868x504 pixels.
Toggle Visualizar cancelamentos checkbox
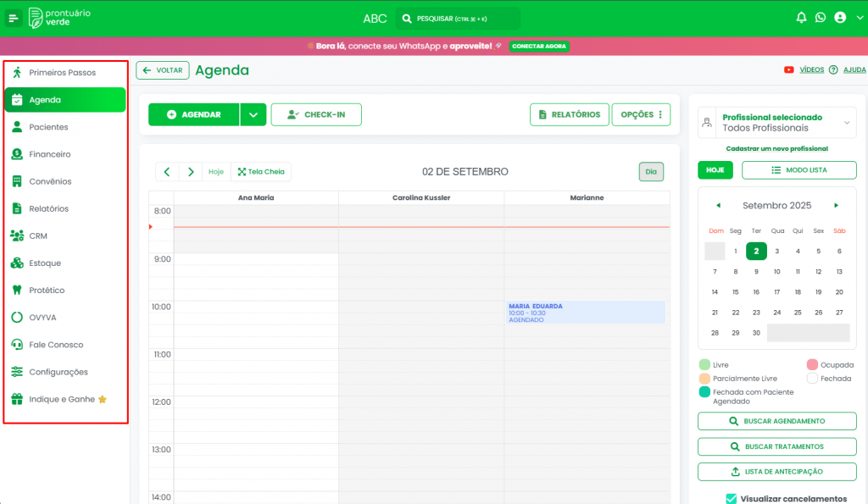(x=732, y=498)
